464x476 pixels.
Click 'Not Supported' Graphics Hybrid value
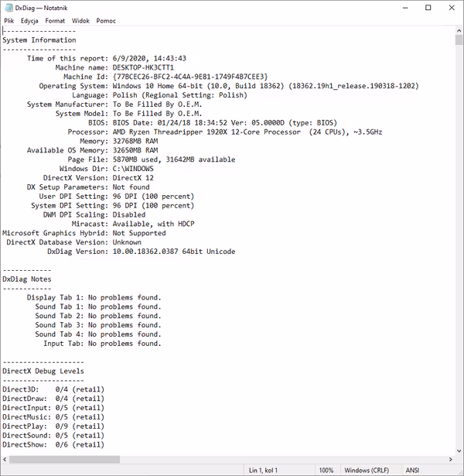coord(139,233)
